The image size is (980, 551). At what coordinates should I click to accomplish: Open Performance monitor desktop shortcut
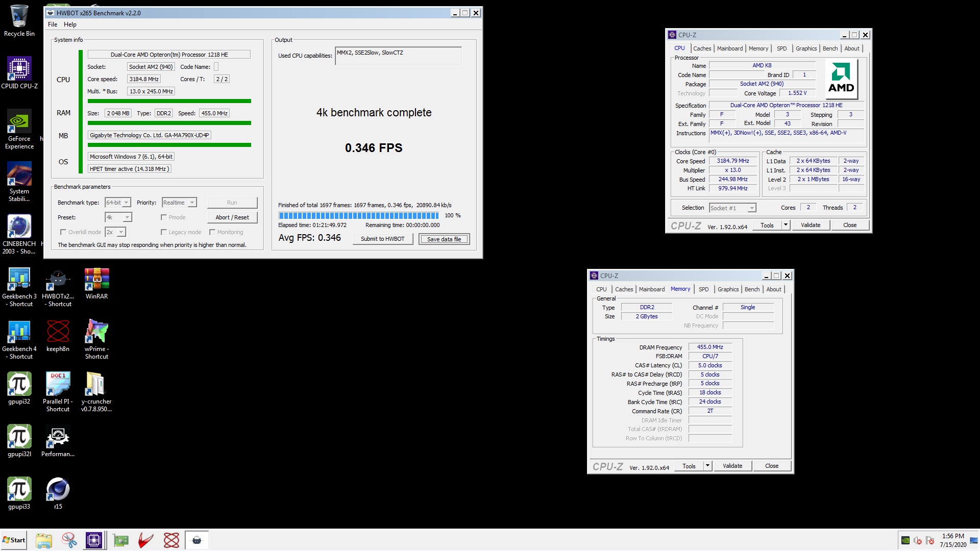[x=58, y=441]
